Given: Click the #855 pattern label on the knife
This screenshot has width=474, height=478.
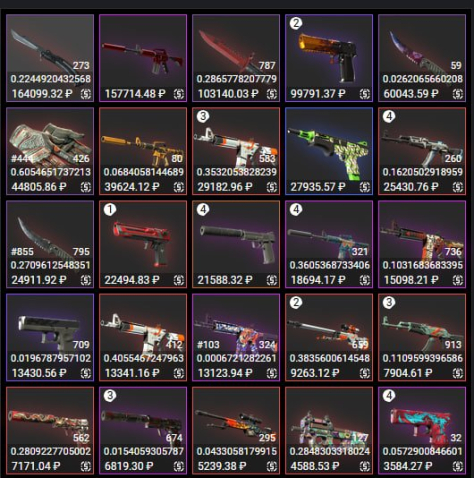Looking at the screenshot, I should tap(22, 251).
